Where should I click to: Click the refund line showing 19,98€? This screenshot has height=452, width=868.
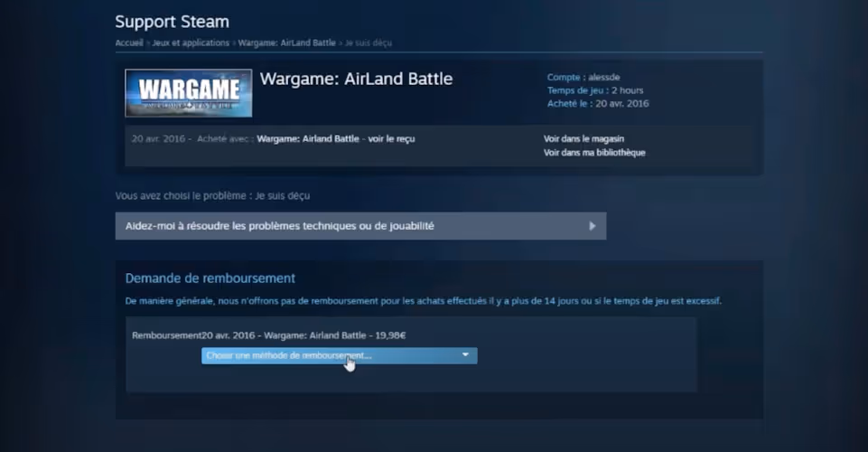pos(268,335)
